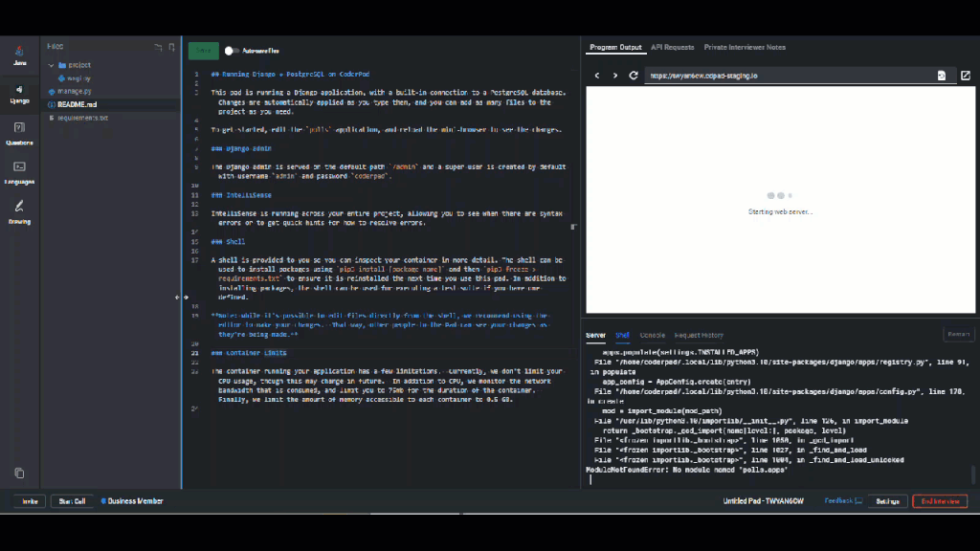
Task: Collapse the project folder
Action: pyautogui.click(x=52, y=65)
